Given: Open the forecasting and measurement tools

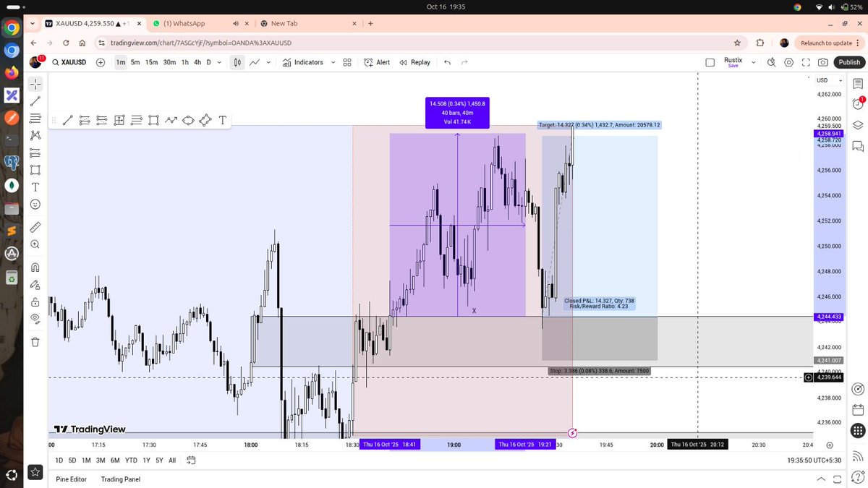Looking at the screenshot, I should point(35,153).
